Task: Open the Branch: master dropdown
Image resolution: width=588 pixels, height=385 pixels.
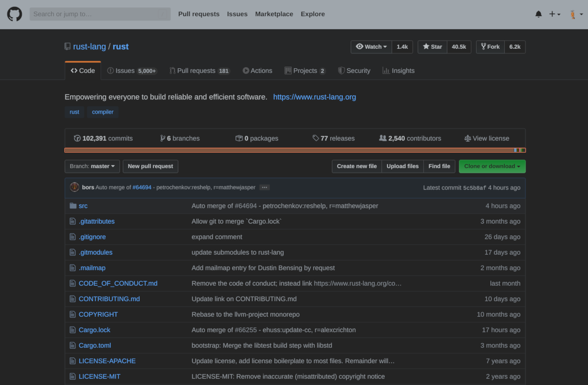Action: point(92,166)
